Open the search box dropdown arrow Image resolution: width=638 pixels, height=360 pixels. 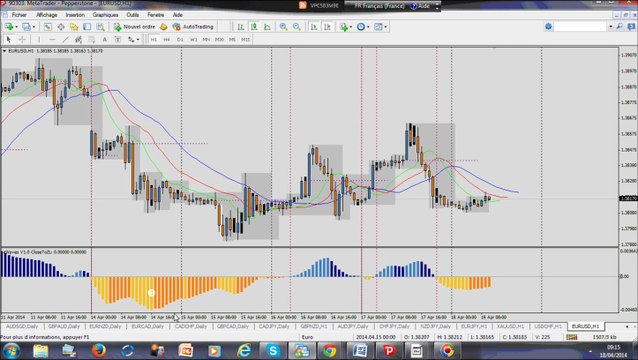pyautogui.click(x=611, y=26)
